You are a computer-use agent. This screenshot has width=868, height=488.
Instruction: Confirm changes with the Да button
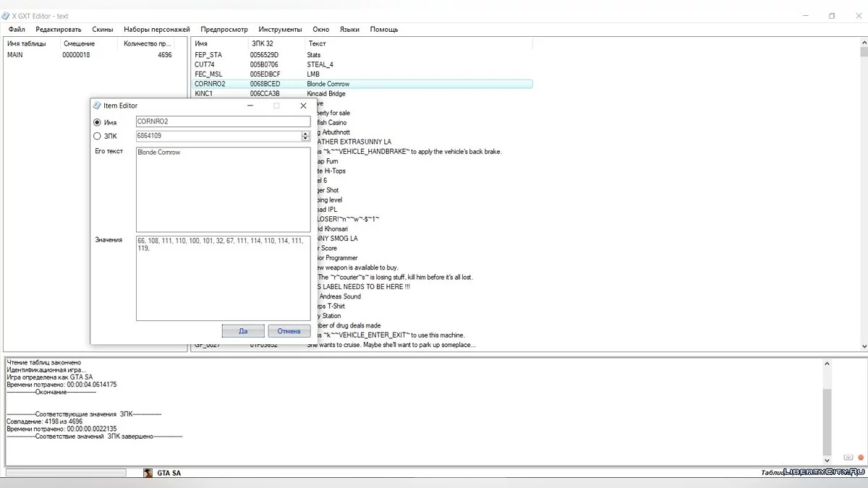pos(242,330)
